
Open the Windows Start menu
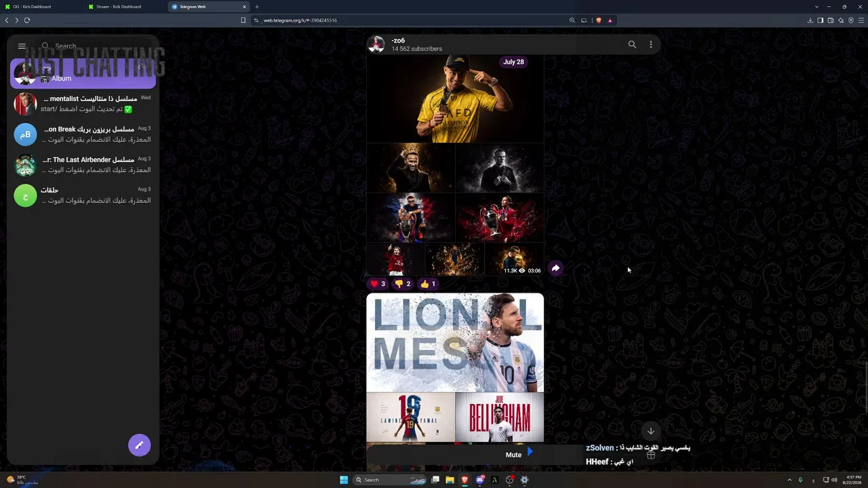click(344, 480)
